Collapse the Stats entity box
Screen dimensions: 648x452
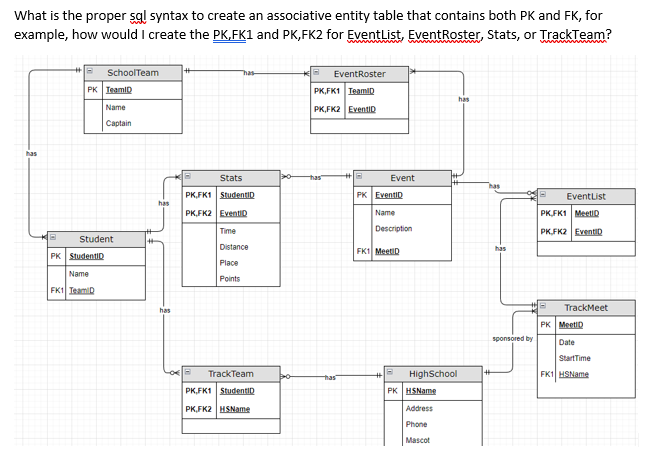click(188, 176)
